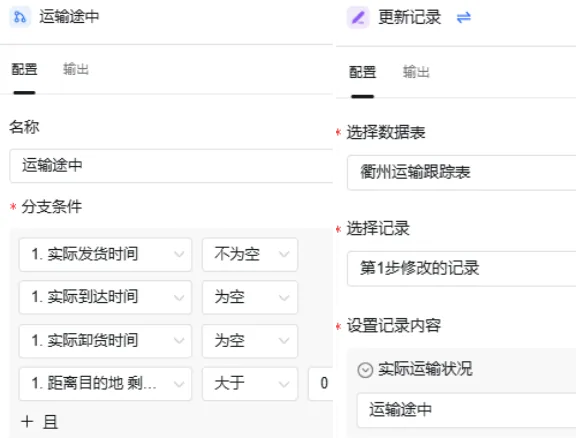Image resolution: width=576 pixels, height=439 pixels.
Task: Open 输出 tab in 运输途中 panel
Action: pyautogui.click(x=76, y=69)
